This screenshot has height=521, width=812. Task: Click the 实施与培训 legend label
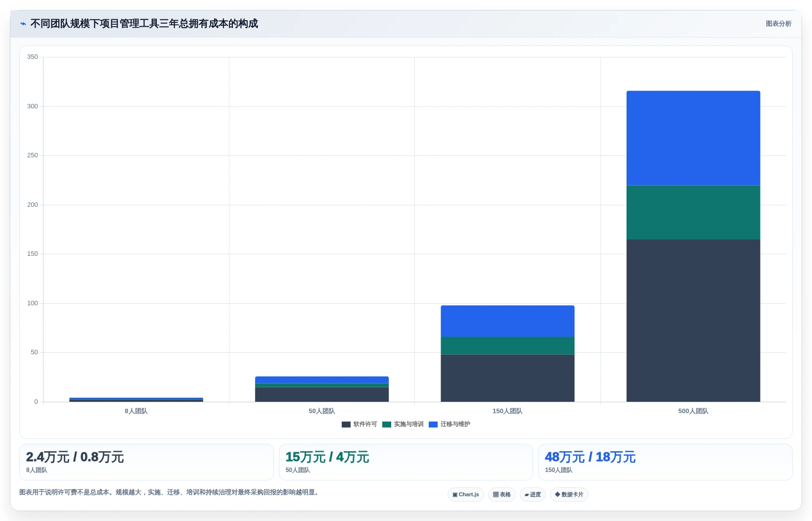pos(408,425)
